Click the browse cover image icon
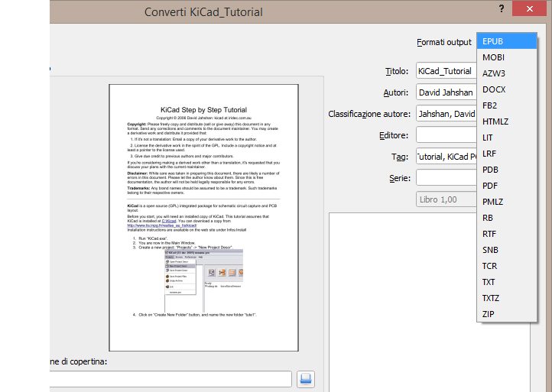Screen dimensions: 552x392 pyautogui.click(x=306, y=379)
